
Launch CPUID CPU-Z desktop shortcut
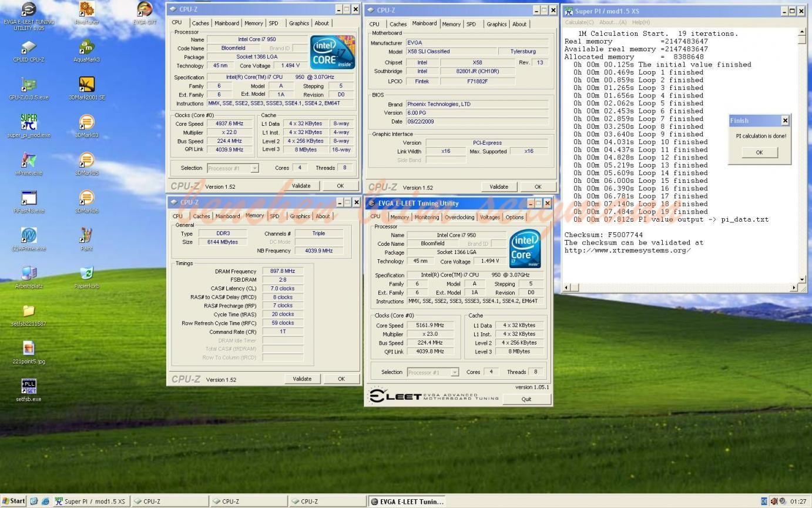coord(28,51)
